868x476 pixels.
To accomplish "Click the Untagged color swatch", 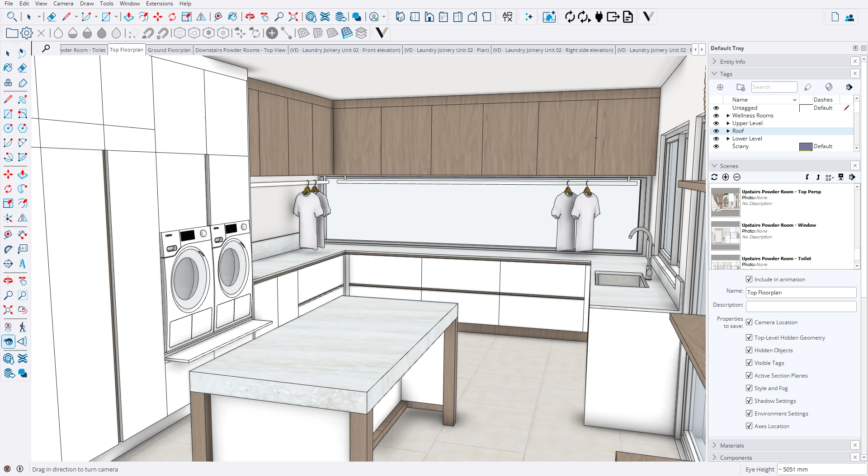I will 806,108.
